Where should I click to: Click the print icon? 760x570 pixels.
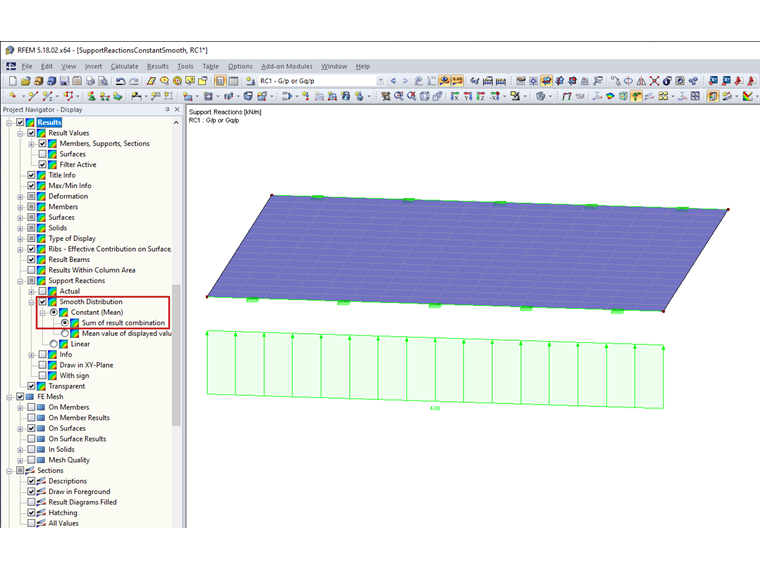point(90,81)
